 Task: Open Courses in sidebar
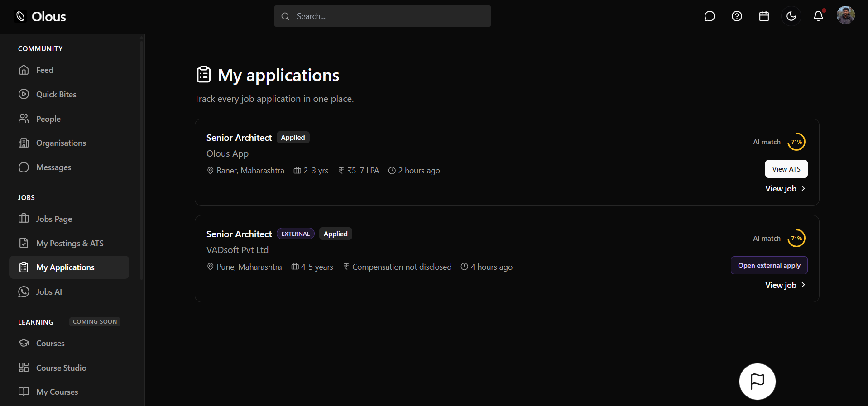pos(69,344)
